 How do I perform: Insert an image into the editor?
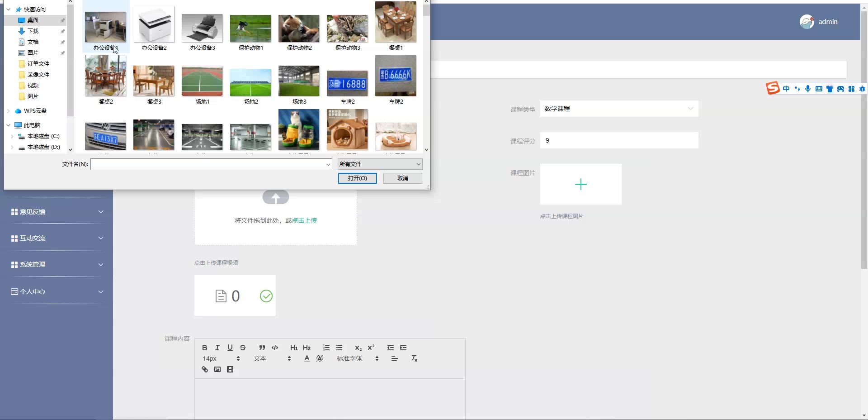pyautogui.click(x=217, y=369)
